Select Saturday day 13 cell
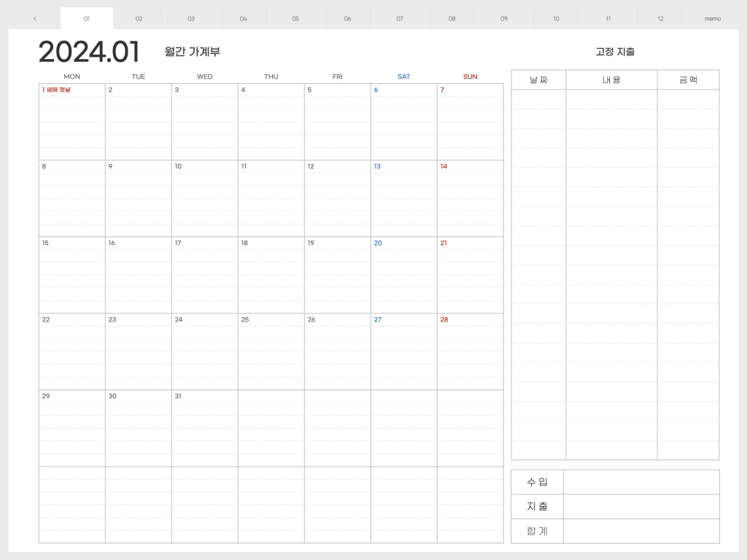The width and height of the screenshot is (747, 560). [x=404, y=198]
